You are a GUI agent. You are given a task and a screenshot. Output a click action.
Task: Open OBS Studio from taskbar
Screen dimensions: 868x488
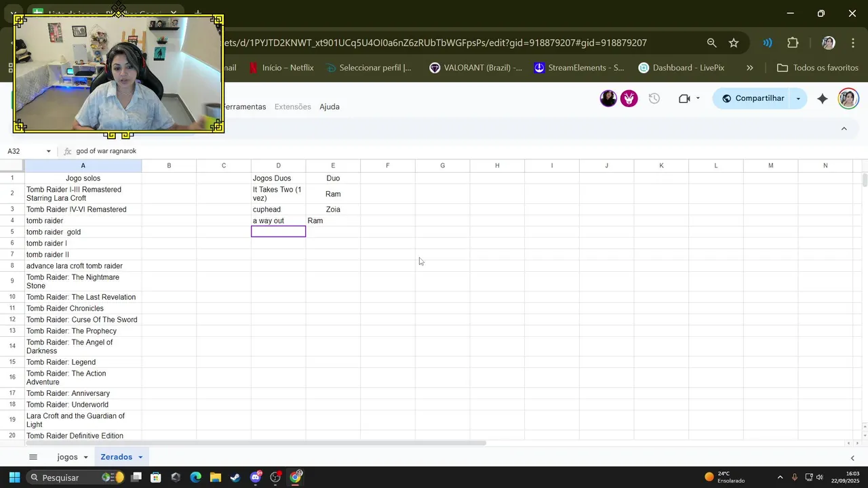point(275,477)
